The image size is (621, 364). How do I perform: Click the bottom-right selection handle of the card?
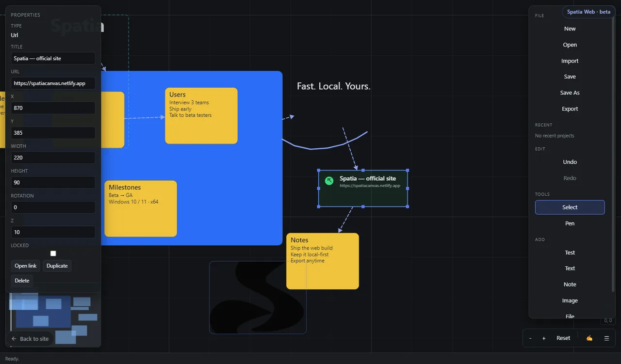[408, 206]
